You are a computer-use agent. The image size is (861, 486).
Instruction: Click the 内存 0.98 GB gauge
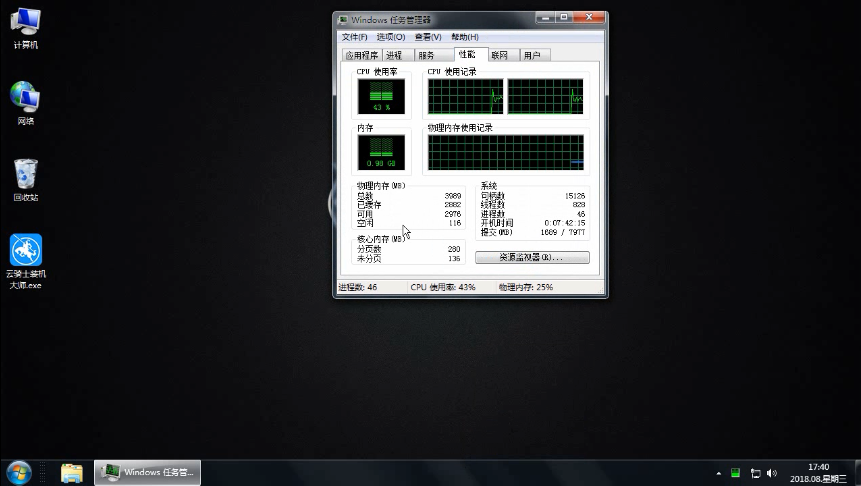pyautogui.click(x=381, y=152)
